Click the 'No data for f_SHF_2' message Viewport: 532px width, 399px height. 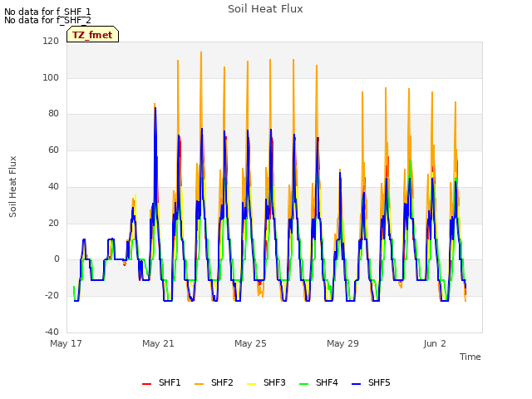pyautogui.click(x=47, y=20)
